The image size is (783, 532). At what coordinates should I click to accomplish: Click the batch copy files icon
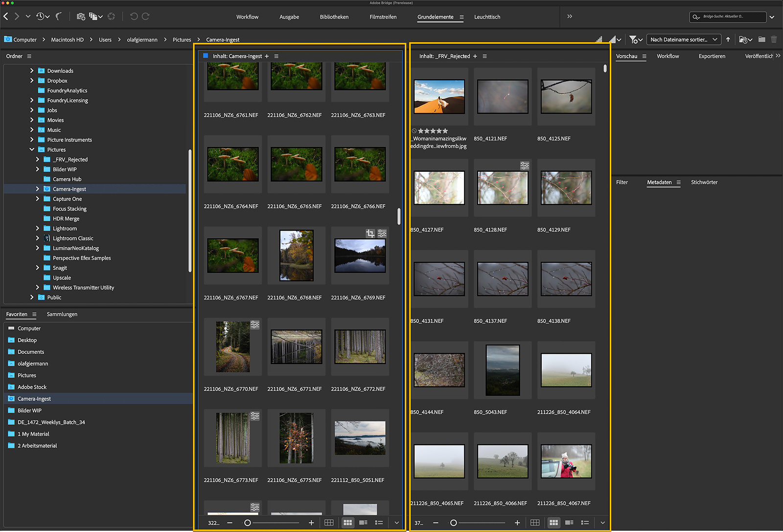[x=93, y=17]
